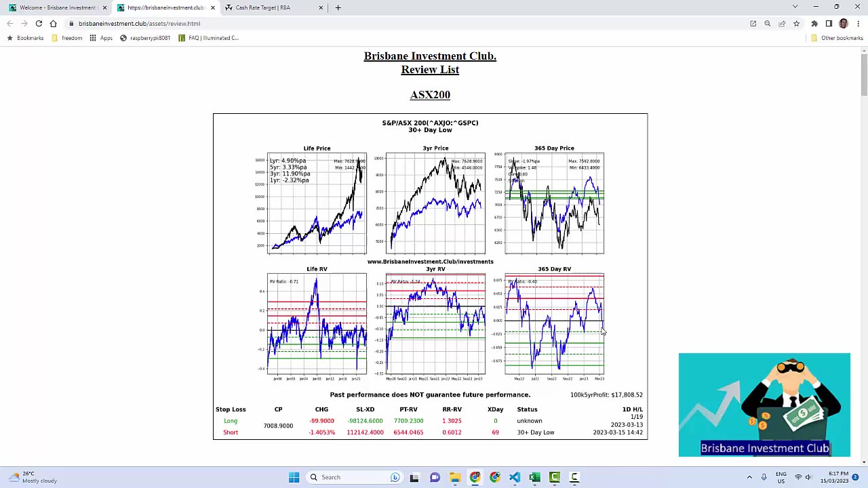Click the PT-RV value 7709.2300

408,421
